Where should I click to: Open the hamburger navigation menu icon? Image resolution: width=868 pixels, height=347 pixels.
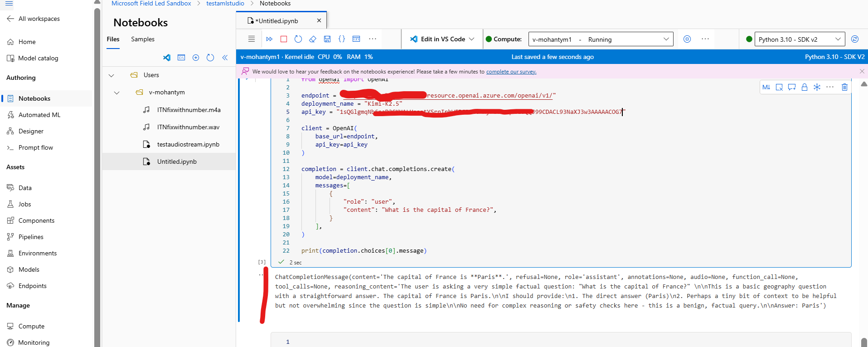coord(9,4)
